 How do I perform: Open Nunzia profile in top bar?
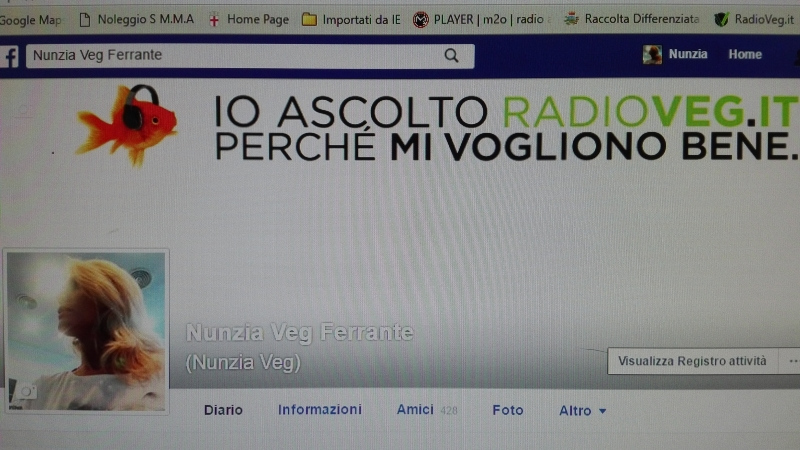tap(675, 54)
